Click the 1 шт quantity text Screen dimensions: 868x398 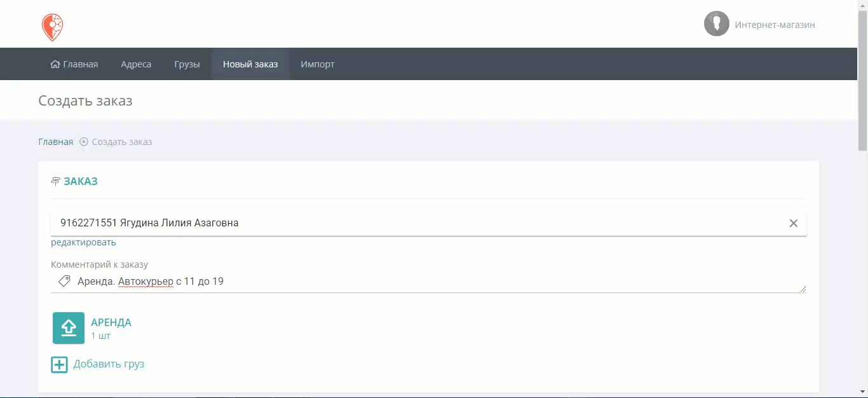[100, 336]
